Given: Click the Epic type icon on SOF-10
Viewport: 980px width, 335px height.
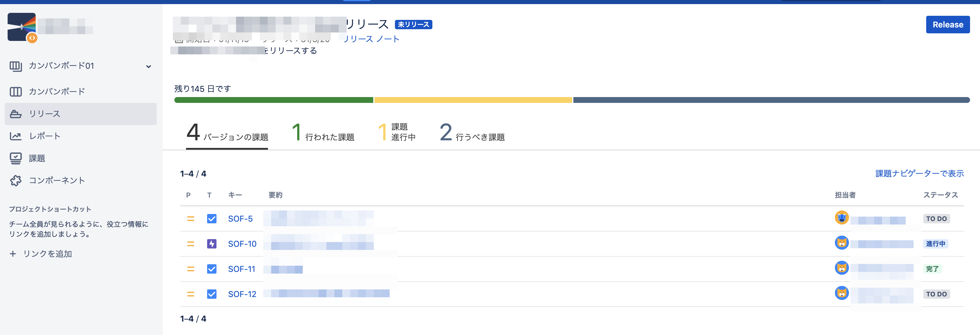Looking at the screenshot, I should (x=212, y=244).
